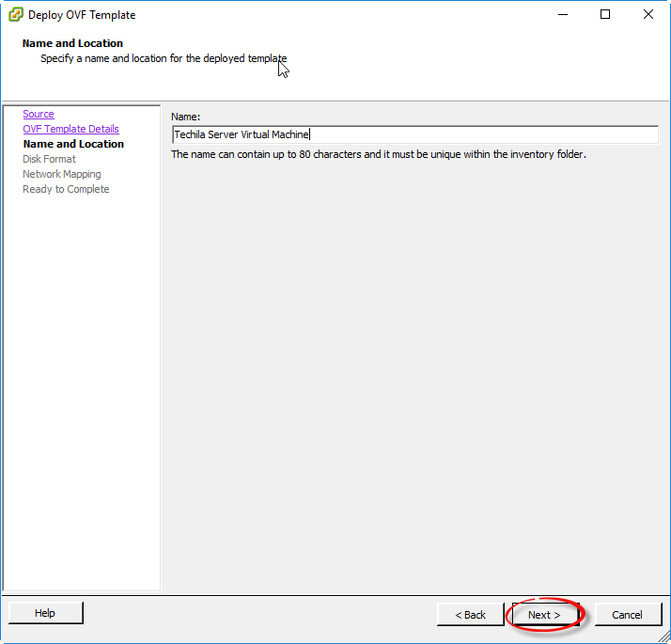Screen dimensions: 671x644
Task: Minimize the Deploy OVF Template window
Action: tap(563, 15)
